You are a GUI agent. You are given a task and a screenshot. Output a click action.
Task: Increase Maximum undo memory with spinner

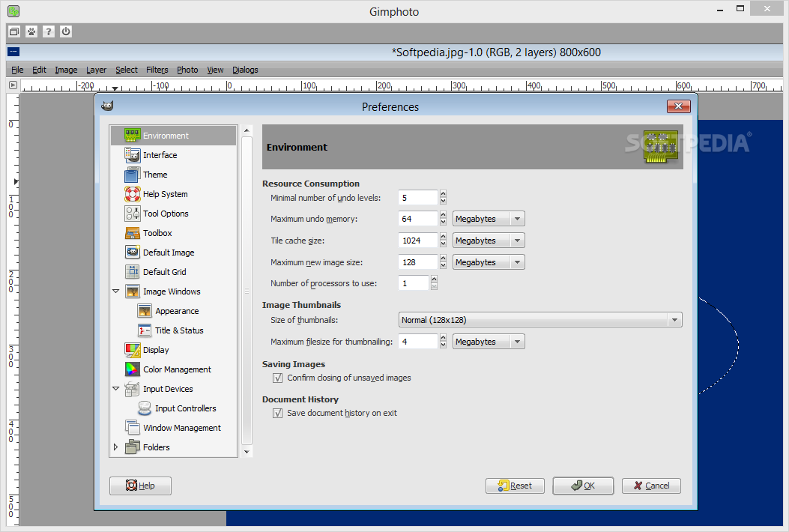pos(443,215)
